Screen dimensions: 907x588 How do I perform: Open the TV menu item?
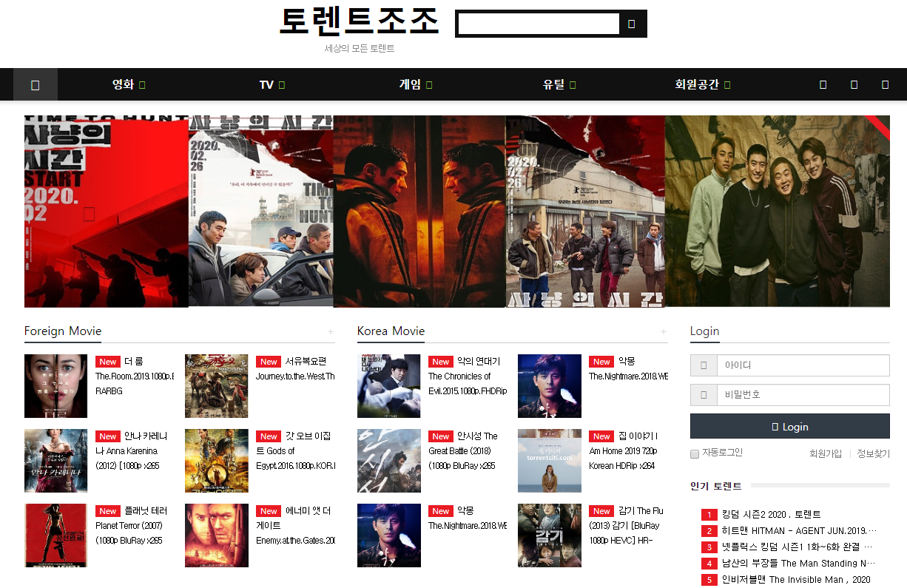coord(266,85)
